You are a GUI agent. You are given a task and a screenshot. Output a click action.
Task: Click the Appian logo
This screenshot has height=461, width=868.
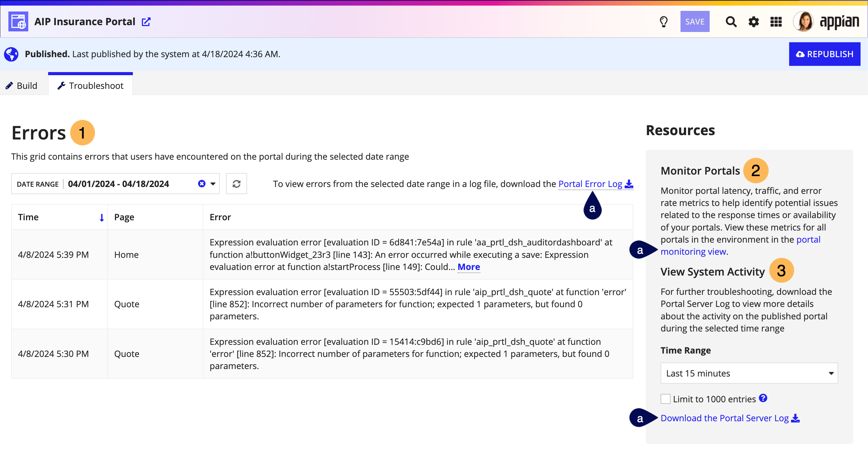839,22
